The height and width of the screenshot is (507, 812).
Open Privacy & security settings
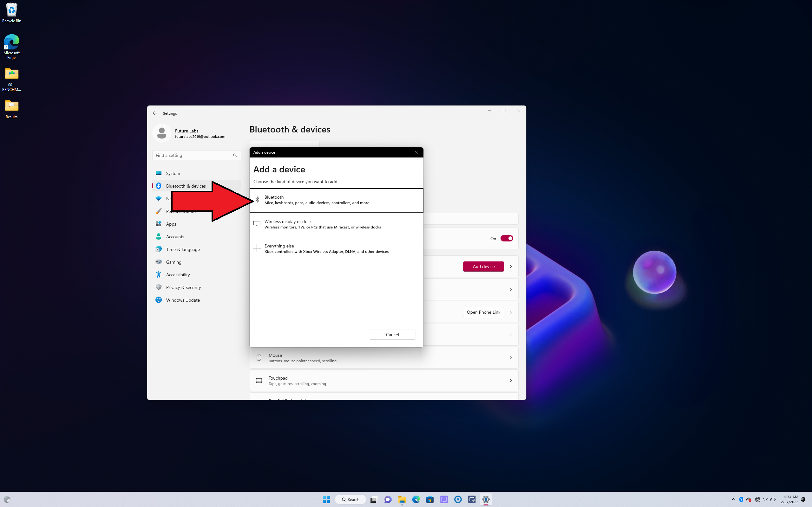[x=183, y=287]
